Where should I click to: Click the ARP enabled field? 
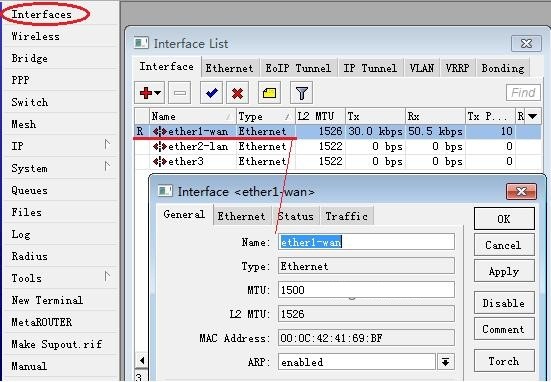click(357, 362)
